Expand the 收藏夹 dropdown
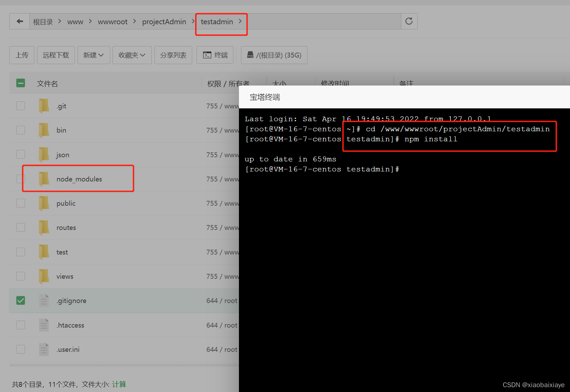 click(x=132, y=55)
